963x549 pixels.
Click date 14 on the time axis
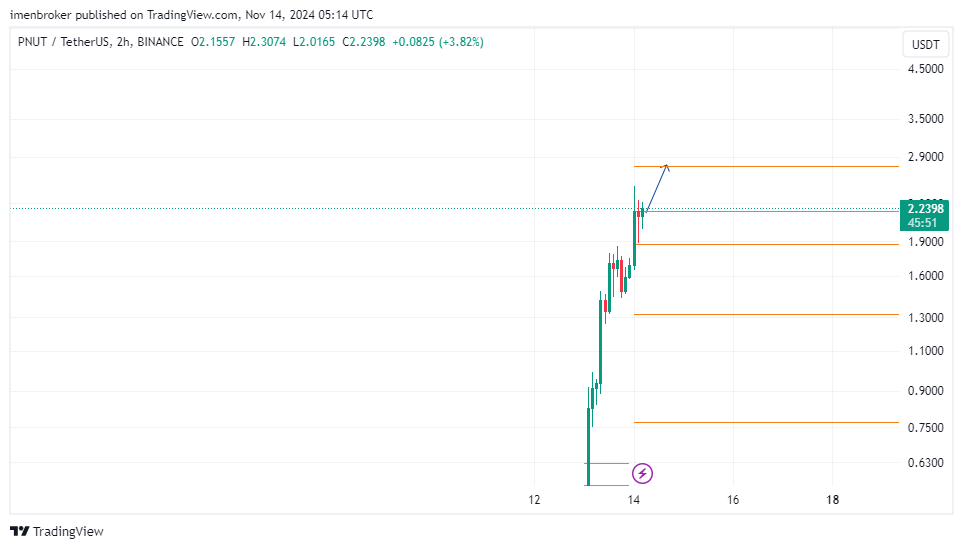(633, 500)
